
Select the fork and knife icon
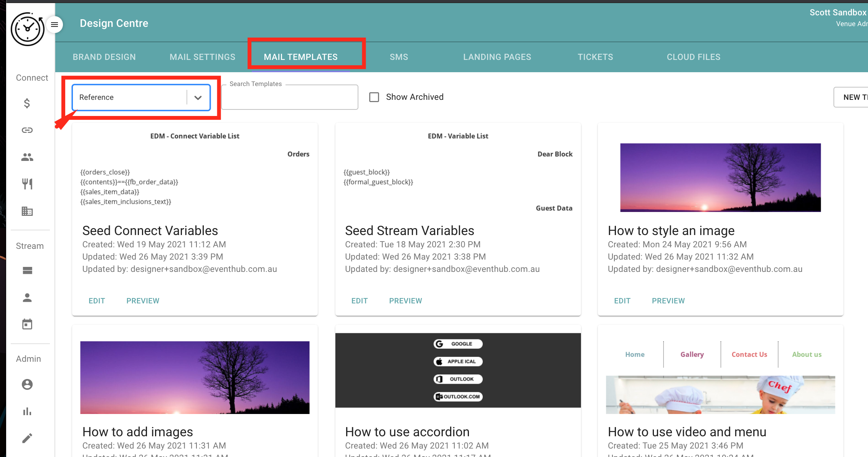click(27, 184)
